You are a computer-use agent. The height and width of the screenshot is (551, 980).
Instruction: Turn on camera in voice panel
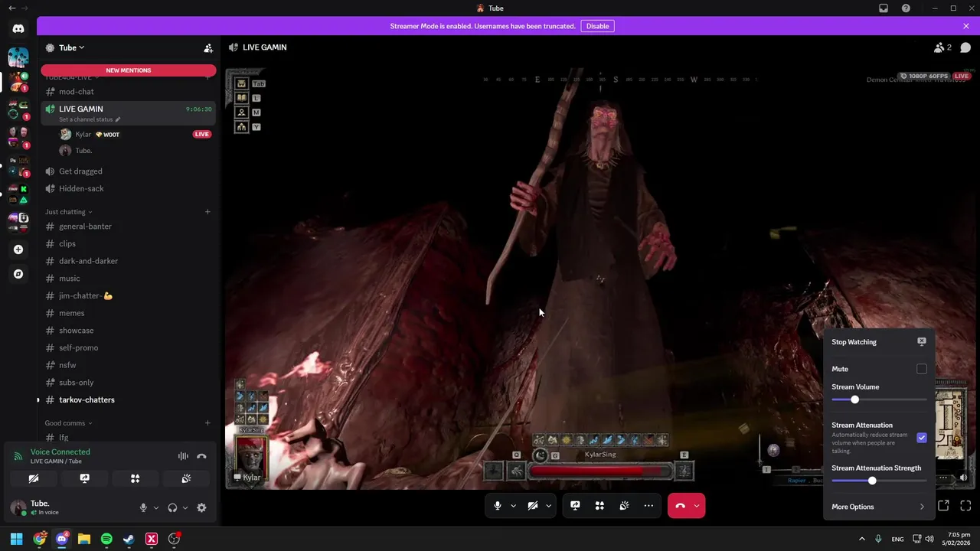tap(34, 478)
